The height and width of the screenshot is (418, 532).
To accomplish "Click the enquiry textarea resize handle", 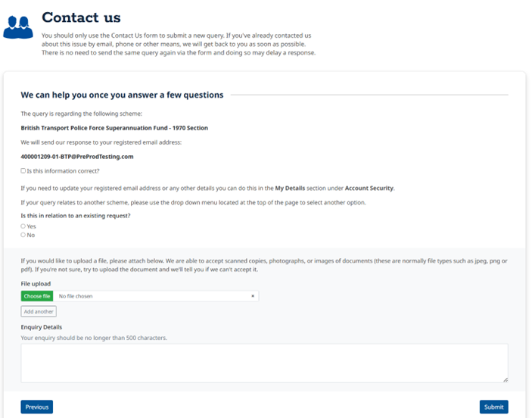I will tap(505, 379).
